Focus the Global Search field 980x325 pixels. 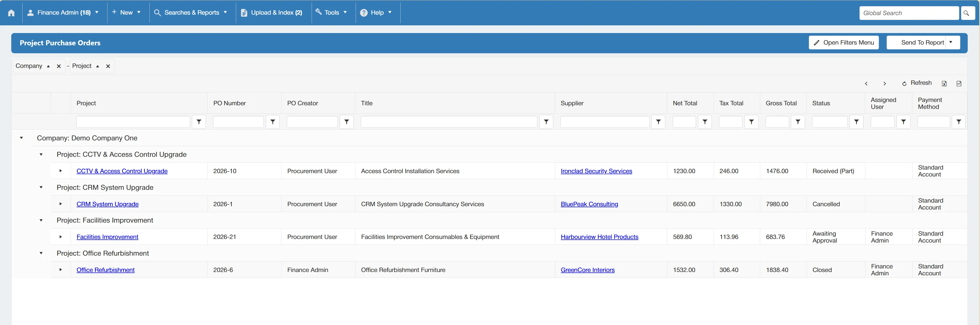[x=909, y=13]
